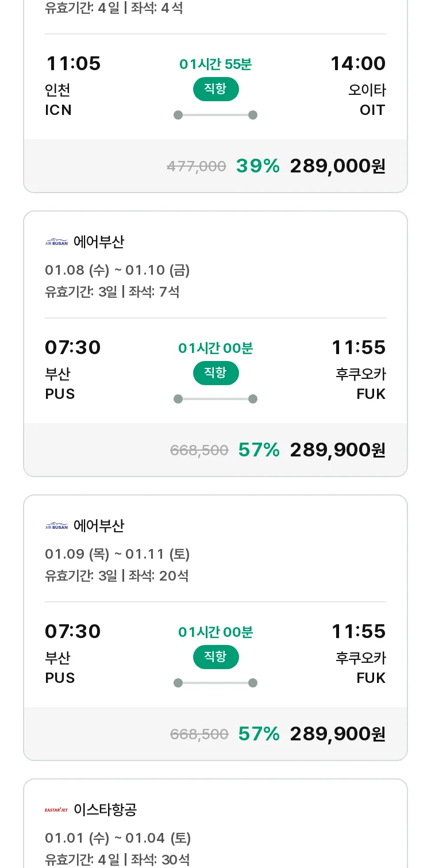
Task: Tap the 직항 badge on the 01.09 Busan flight
Action: (x=215, y=657)
